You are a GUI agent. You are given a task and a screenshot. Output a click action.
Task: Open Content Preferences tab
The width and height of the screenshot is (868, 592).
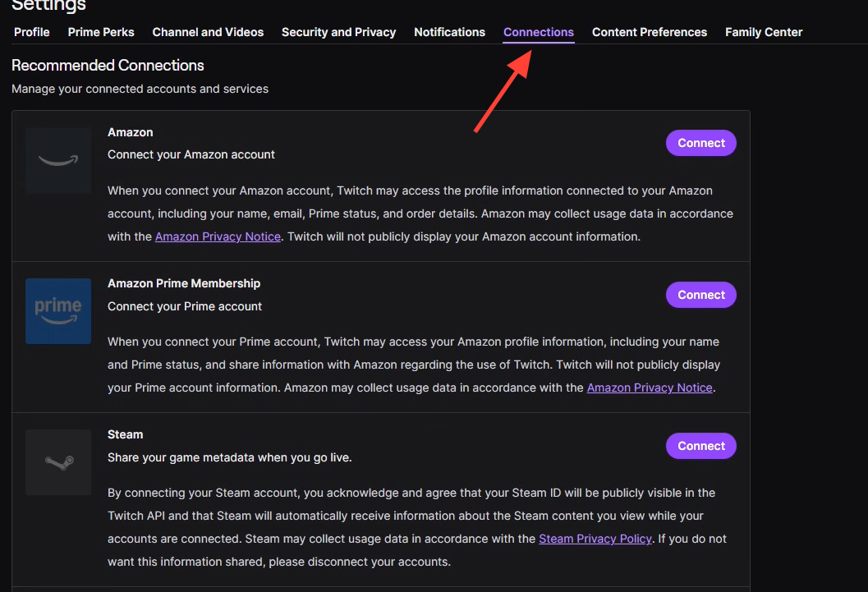point(650,32)
